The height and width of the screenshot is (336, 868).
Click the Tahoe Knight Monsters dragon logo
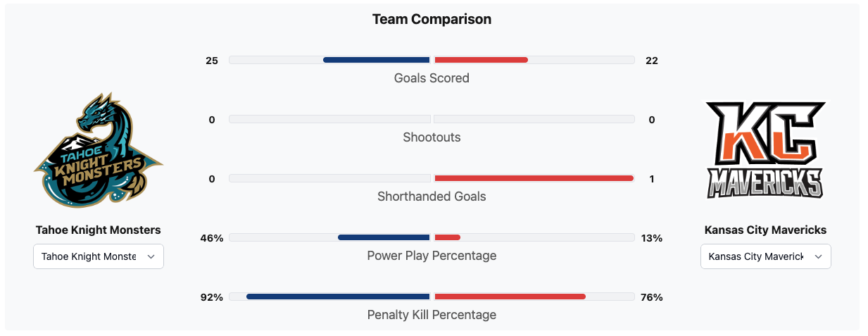[99, 149]
